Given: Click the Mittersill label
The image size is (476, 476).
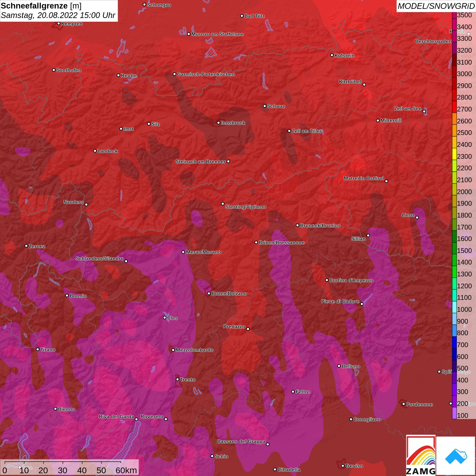Looking at the screenshot, I should coord(391,120).
